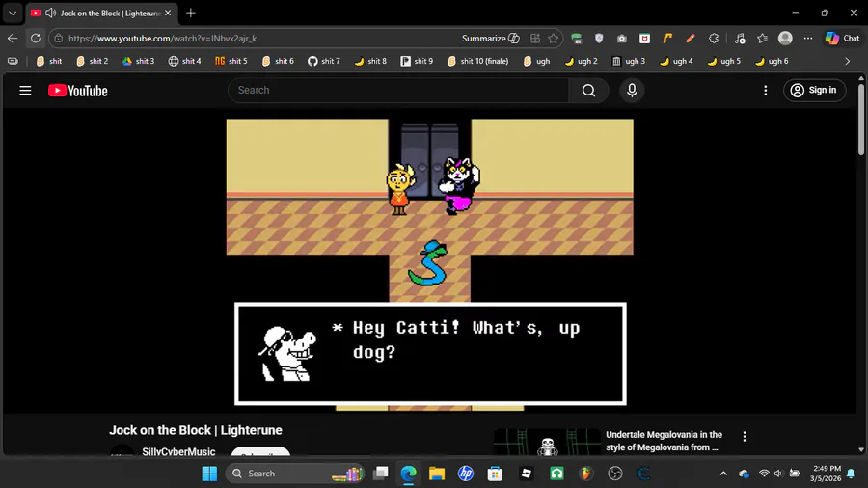The image size is (868, 488).
Task: Close the Jock on the Block tab
Action: pyautogui.click(x=168, y=13)
